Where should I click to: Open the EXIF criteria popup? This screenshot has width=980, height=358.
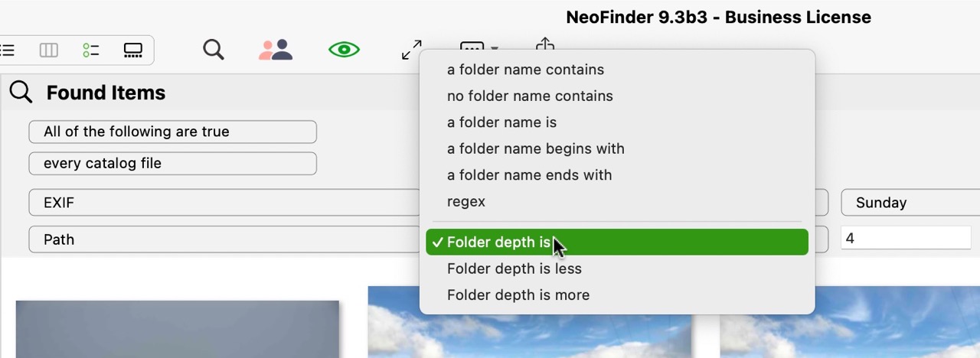pos(225,203)
